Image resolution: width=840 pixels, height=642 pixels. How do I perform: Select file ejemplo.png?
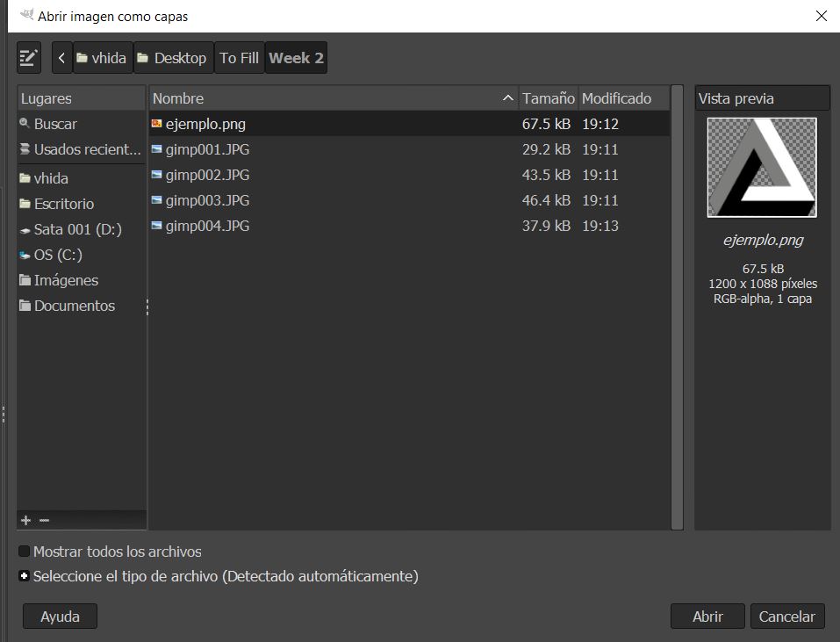pyautogui.click(x=409, y=124)
